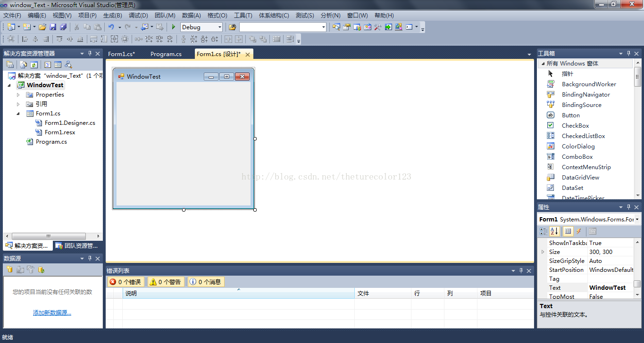Sort the error list by the 说明 column header
Screen dimensions: 644x343
(238, 294)
